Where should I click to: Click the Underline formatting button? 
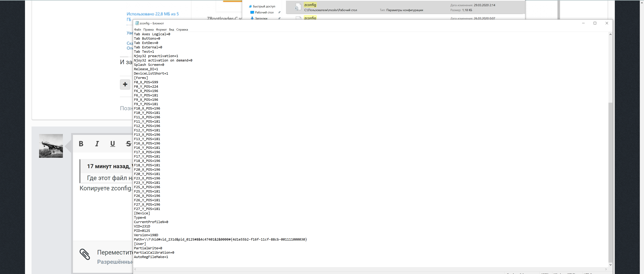(x=113, y=144)
